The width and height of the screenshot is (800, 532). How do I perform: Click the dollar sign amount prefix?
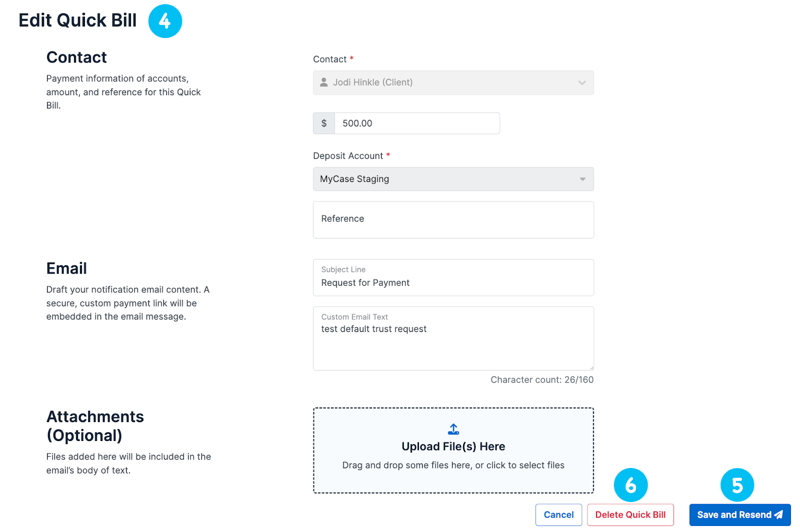coord(324,123)
